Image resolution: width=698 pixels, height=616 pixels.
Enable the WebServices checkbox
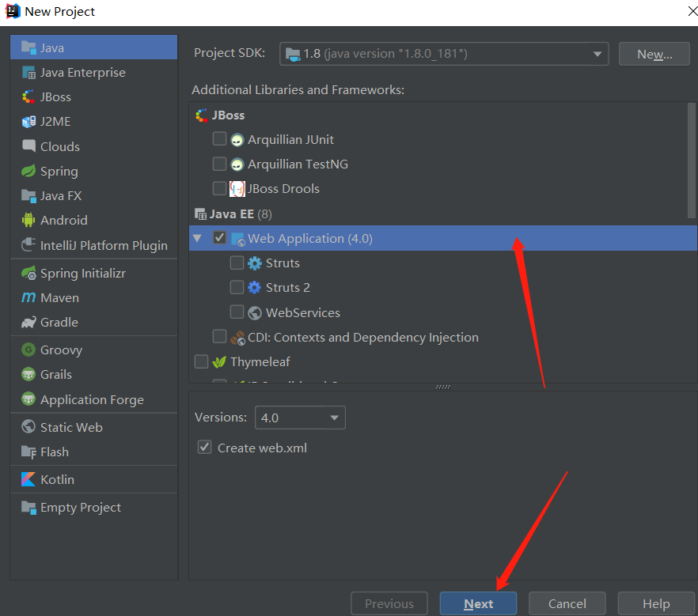(237, 312)
